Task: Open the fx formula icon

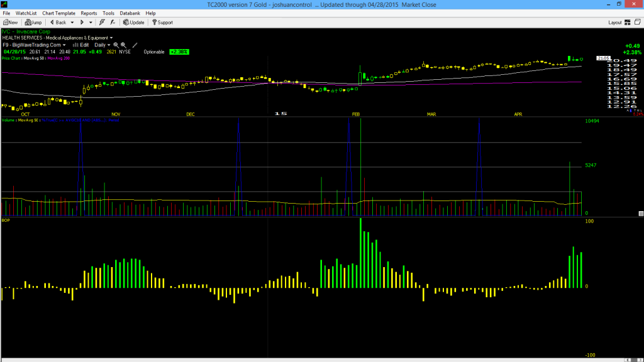Action: click(113, 23)
